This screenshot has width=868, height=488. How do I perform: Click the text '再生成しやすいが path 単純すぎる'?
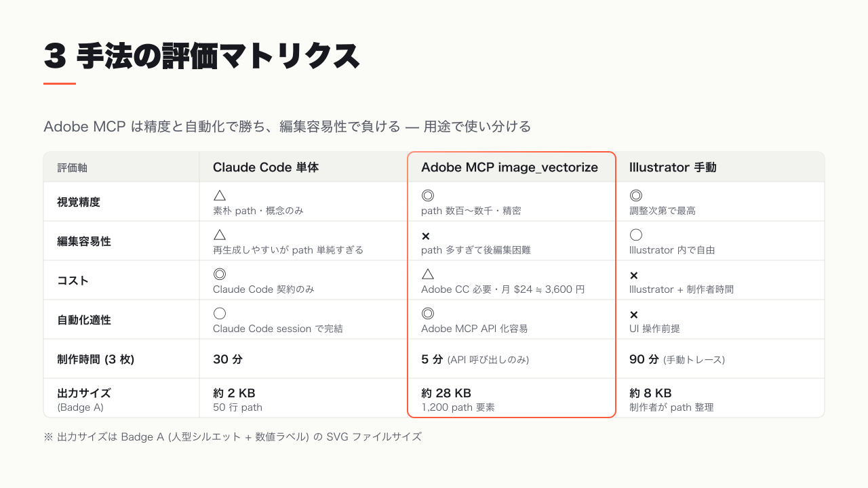coord(288,250)
